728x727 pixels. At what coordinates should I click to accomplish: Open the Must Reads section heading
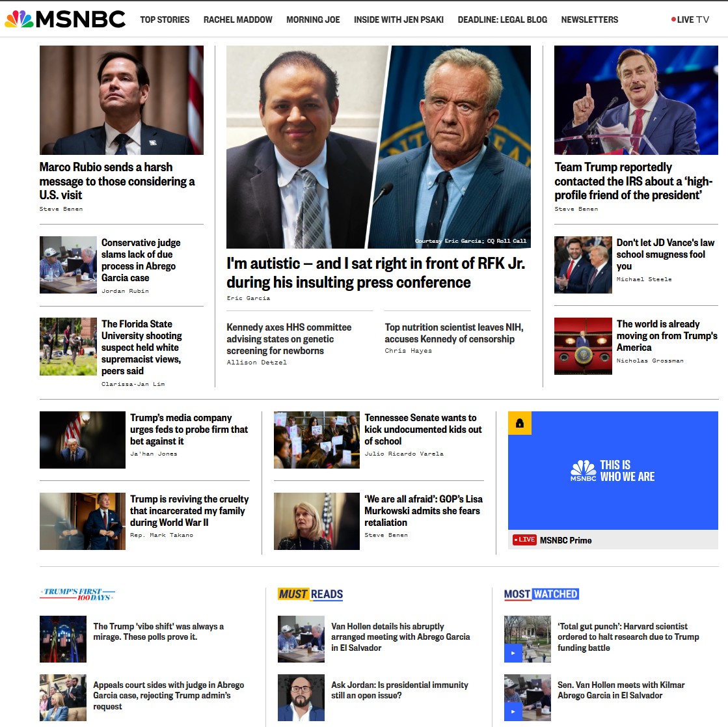click(x=310, y=594)
